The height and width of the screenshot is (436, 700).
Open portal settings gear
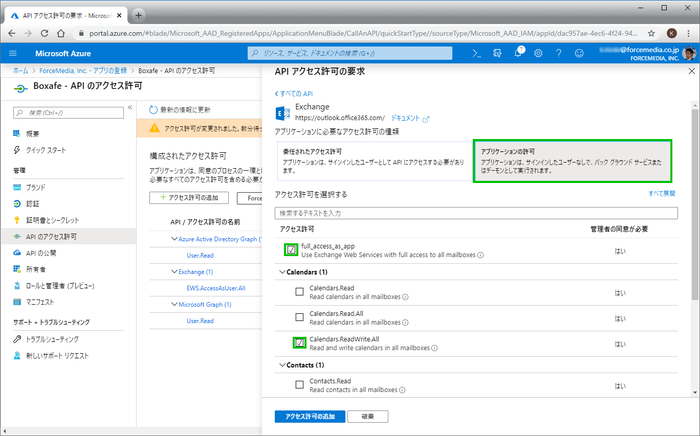pos(538,53)
